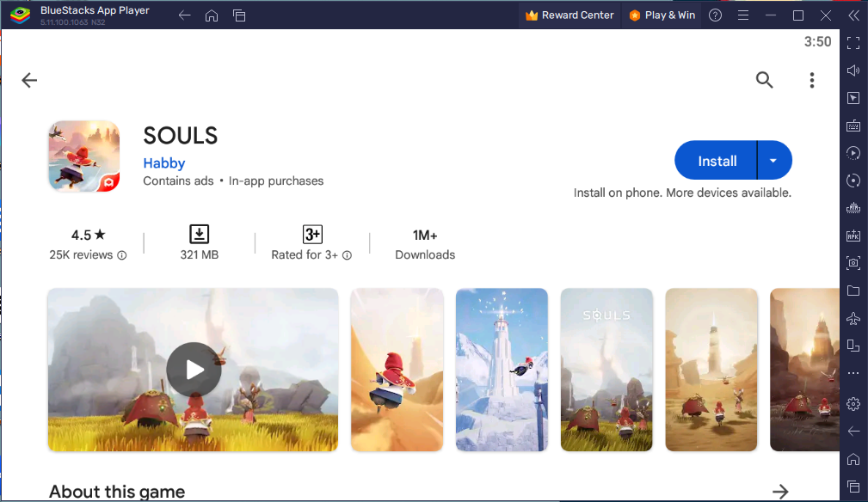
Task: Click the Install APK icon
Action: (x=853, y=236)
